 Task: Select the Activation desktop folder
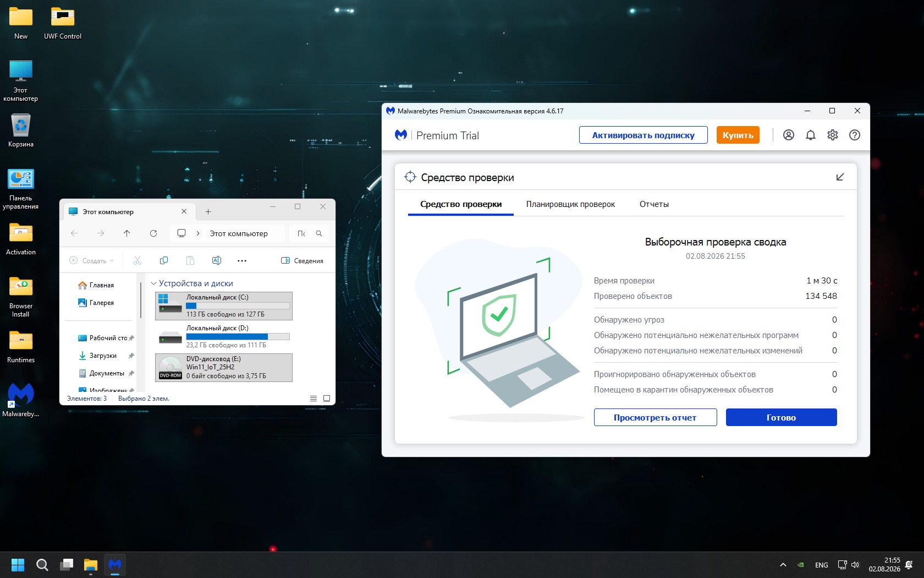pyautogui.click(x=21, y=239)
